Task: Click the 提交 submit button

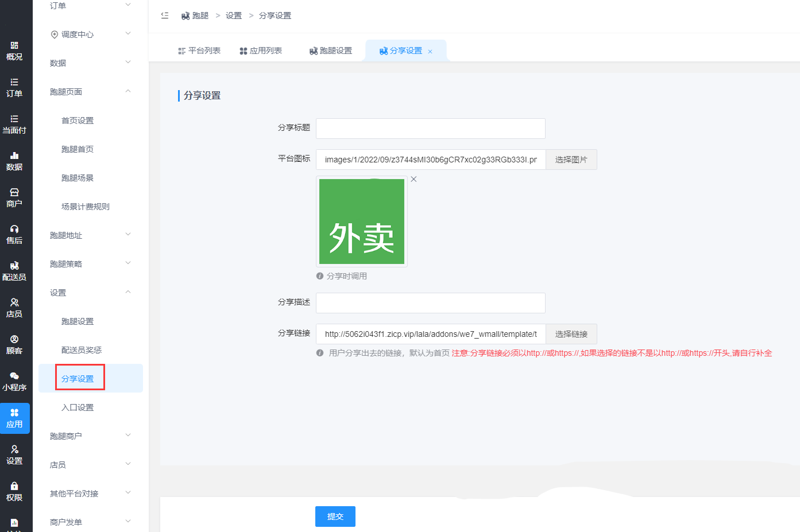Action: [335, 517]
